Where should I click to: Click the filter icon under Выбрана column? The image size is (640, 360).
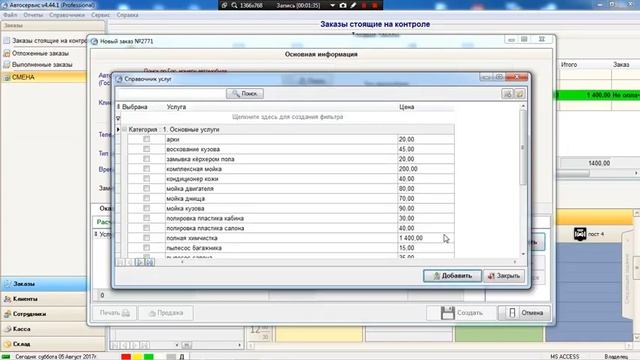pos(118,118)
